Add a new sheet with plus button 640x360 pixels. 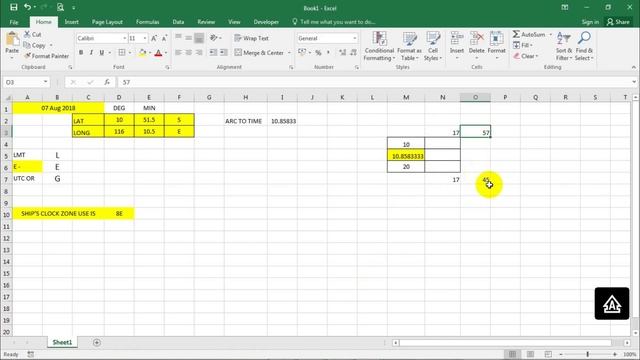(97, 342)
